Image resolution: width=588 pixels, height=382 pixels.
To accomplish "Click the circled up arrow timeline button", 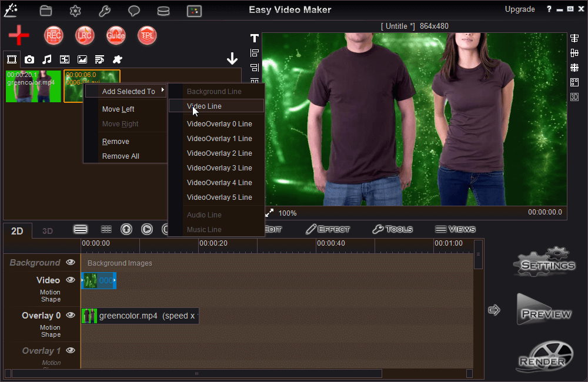I will click(126, 229).
